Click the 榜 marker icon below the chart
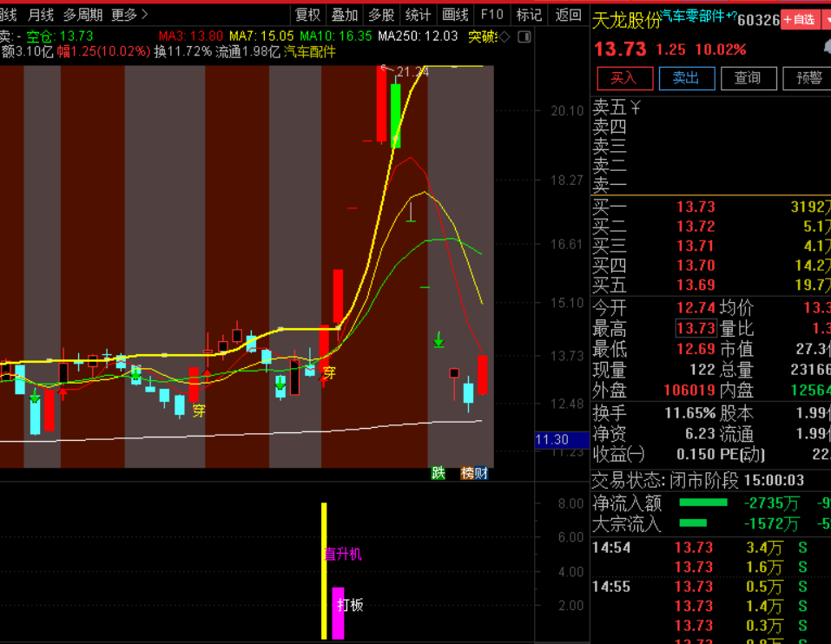Screen dimensions: 831x644 click(467, 473)
